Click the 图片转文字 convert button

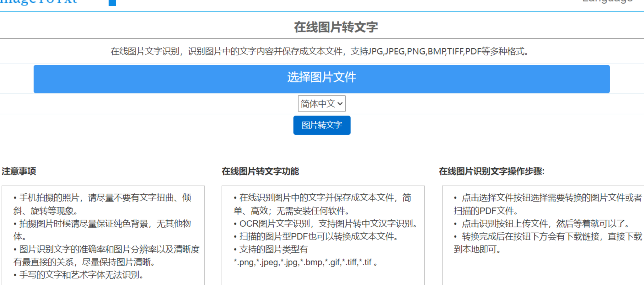[x=322, y=125]
